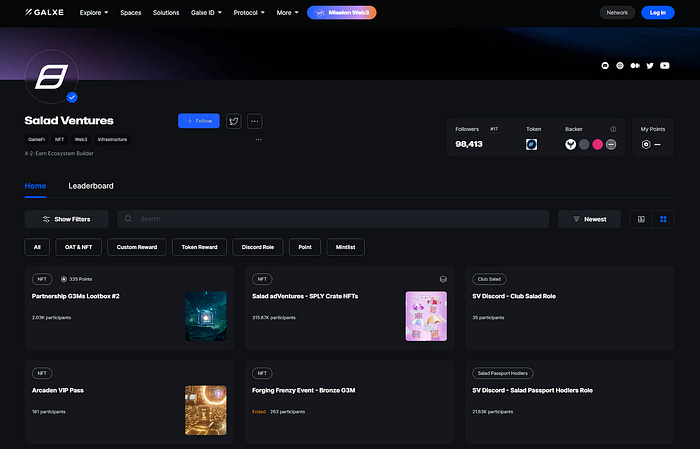Open the Arcaden VIP Pass thumbnail
The width and height of the screenshot is (700, 449).
tap(206, 410)
